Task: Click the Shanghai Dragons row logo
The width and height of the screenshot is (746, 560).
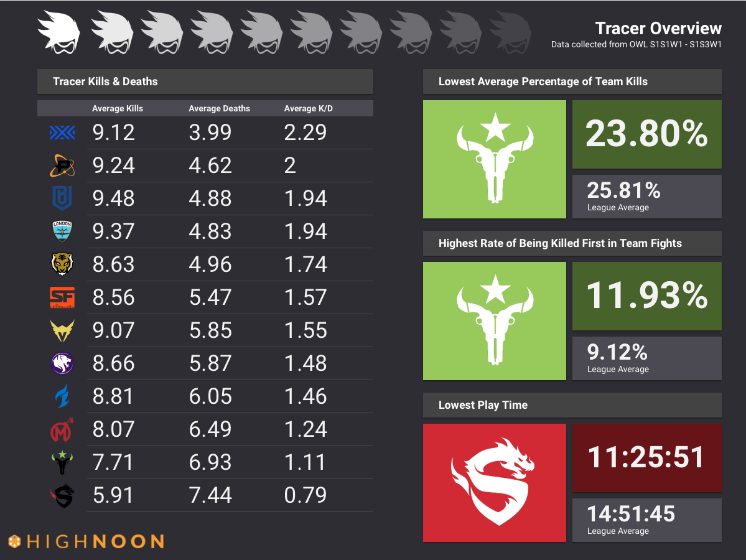Action: 62,496
